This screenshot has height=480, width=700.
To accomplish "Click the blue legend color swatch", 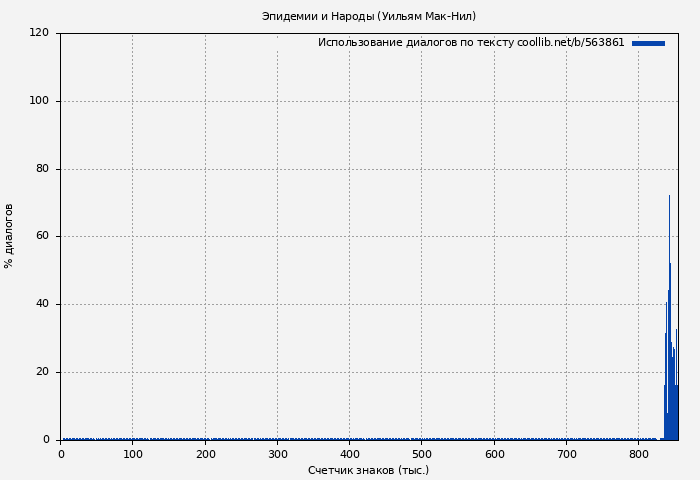I will 648,43.
